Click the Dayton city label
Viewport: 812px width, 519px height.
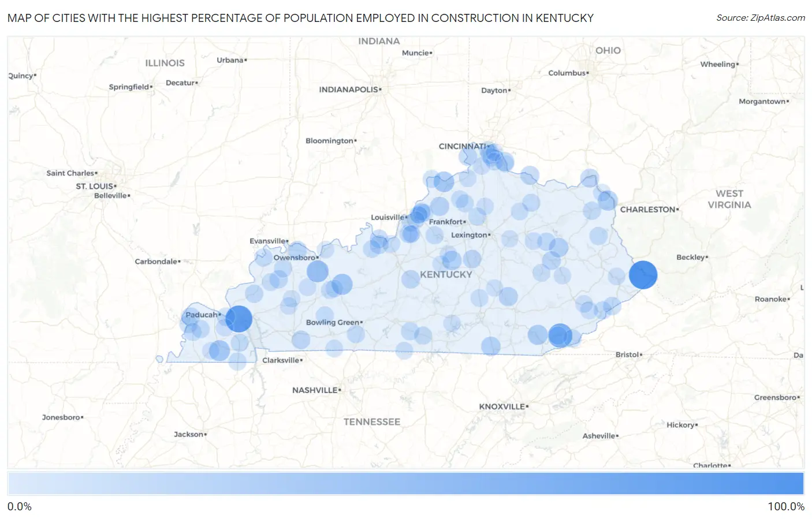tap(494, 90)
